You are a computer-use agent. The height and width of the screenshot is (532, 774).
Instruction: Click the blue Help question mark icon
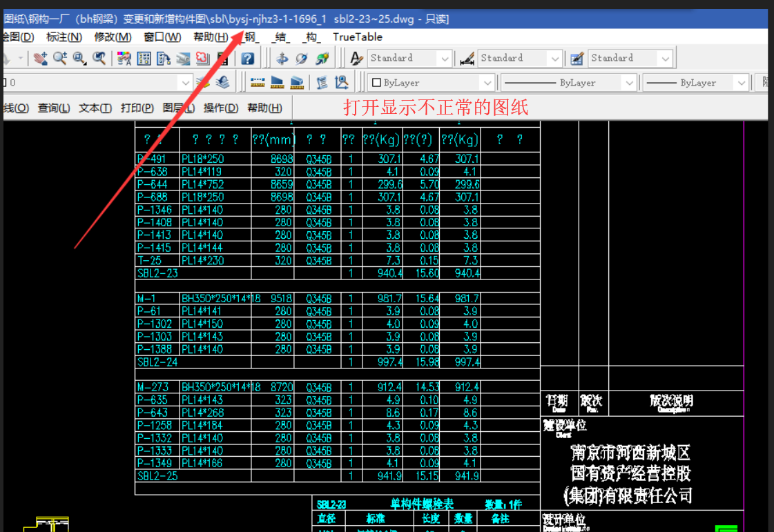pyautogui.click(x=247, y=58)
